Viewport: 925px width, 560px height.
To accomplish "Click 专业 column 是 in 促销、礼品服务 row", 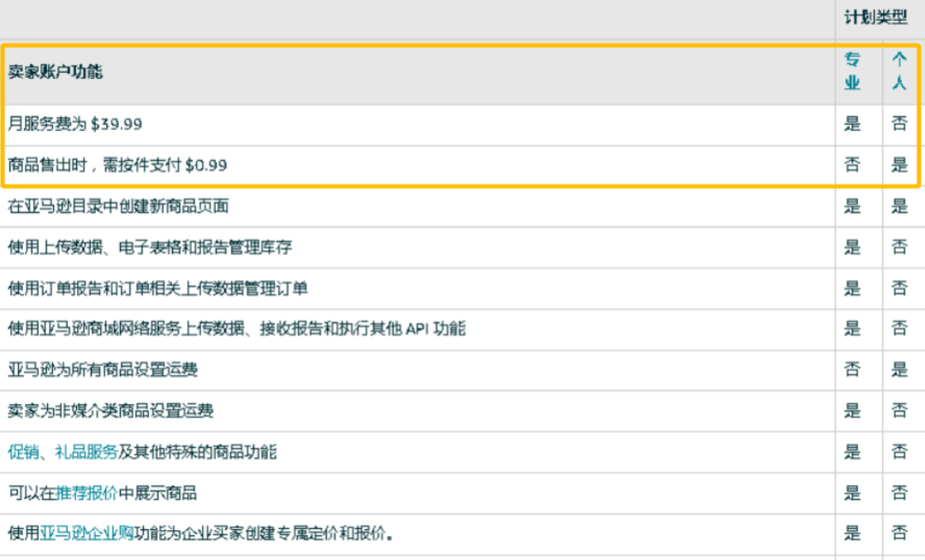I will [x=852, y=452].
